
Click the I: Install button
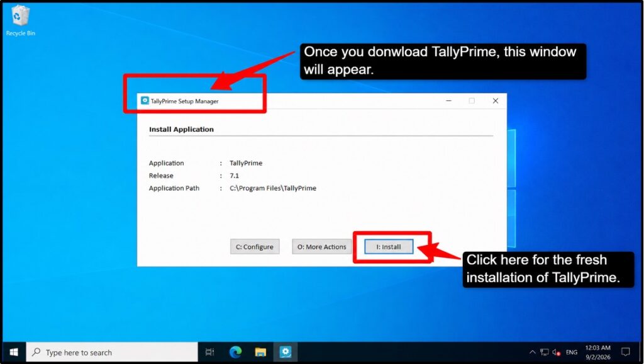(389, 247)
